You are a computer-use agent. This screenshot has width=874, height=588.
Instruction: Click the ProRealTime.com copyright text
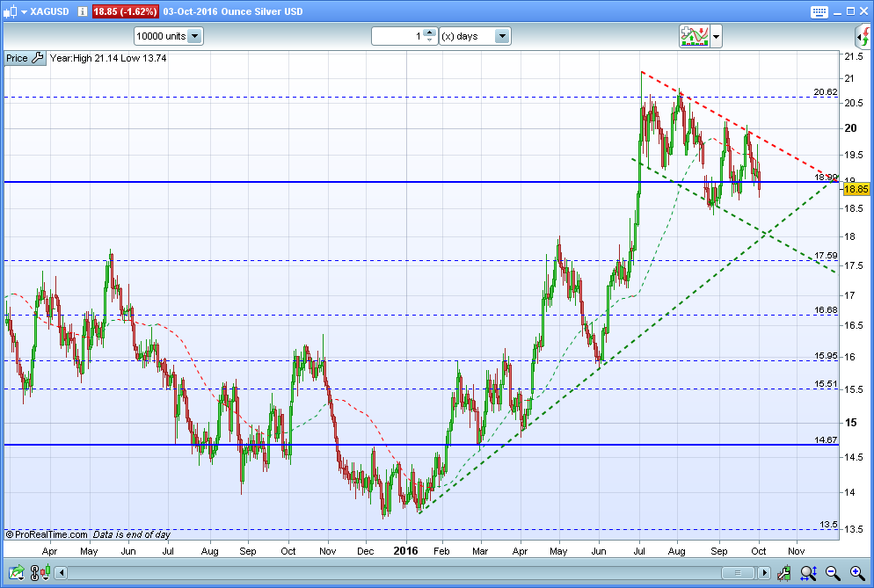coord(47,534)
